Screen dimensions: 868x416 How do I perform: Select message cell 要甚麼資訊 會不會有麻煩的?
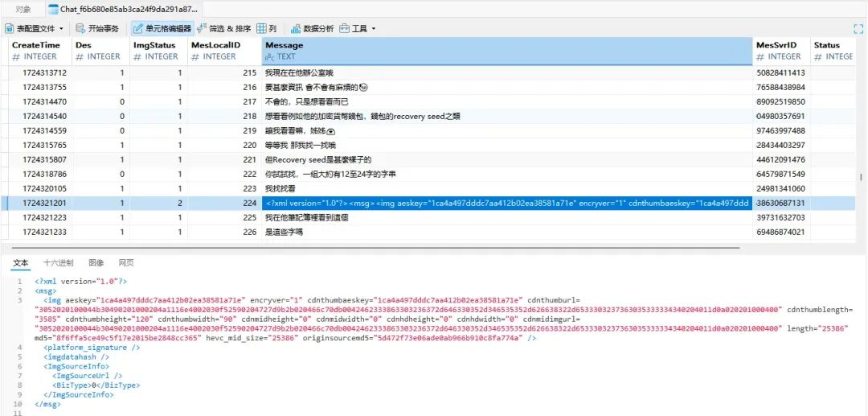tap(507, 87)
